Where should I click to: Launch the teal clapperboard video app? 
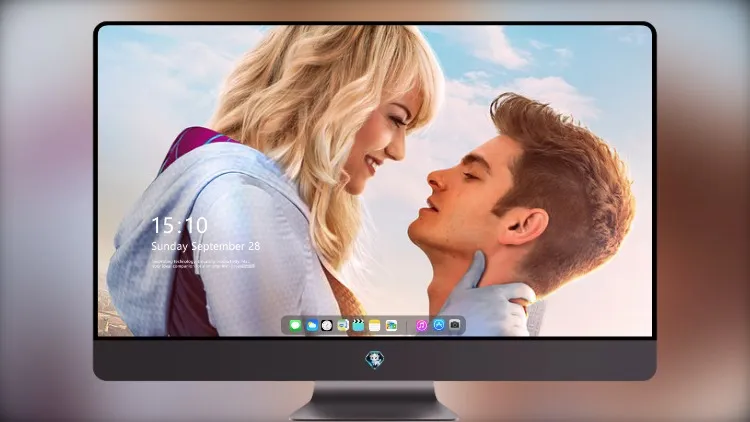coord(358,325)
